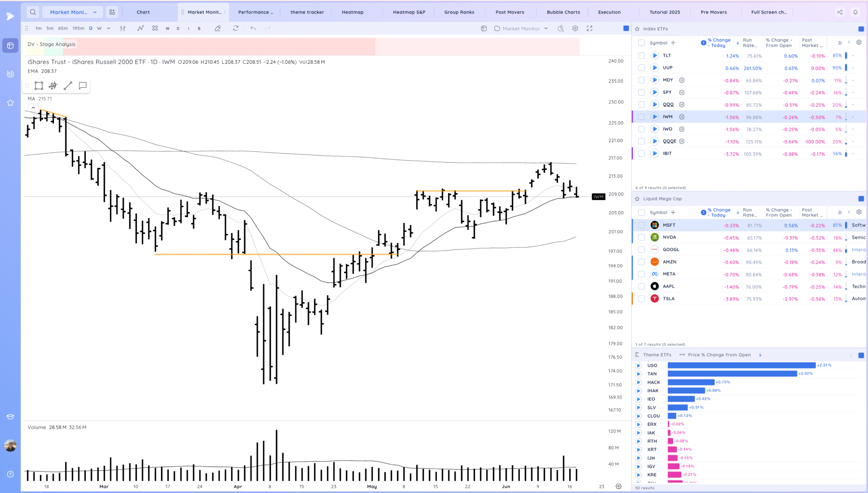The width and height of the screenshot is (868, 493).
Task: Switch to the Heatmap S&P tab
Action: pos(409,12)
